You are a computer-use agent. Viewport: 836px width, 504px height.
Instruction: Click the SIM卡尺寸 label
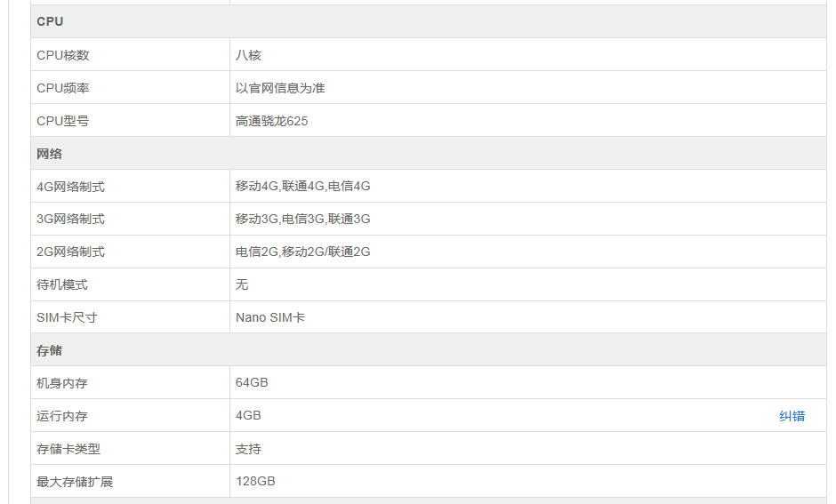pyautogui.click(x=68, y=317)
